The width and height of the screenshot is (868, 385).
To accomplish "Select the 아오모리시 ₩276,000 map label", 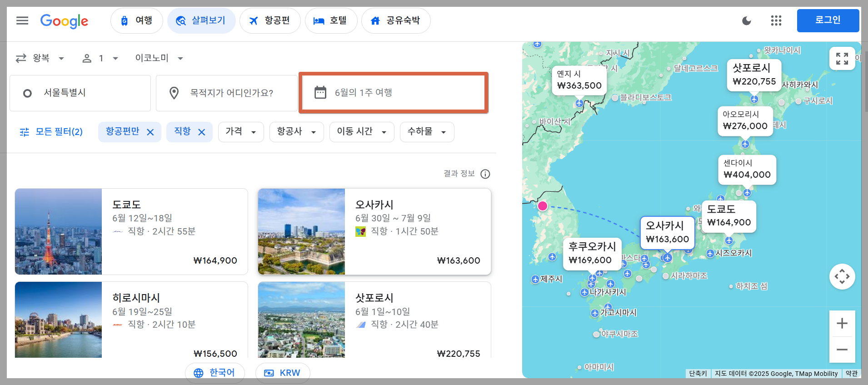I will point(745,120).
